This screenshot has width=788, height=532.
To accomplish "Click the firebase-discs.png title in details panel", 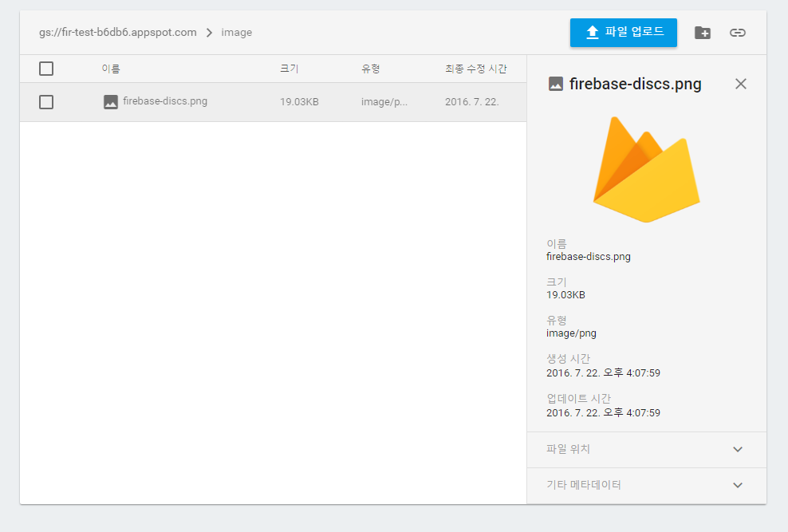I will tap(635, 84).
